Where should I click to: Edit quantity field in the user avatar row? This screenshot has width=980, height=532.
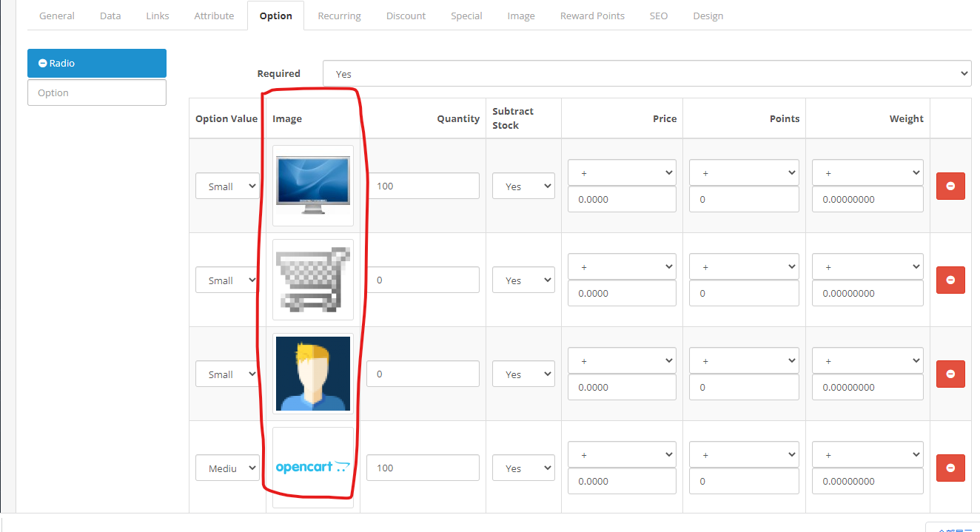coord(423,374)
